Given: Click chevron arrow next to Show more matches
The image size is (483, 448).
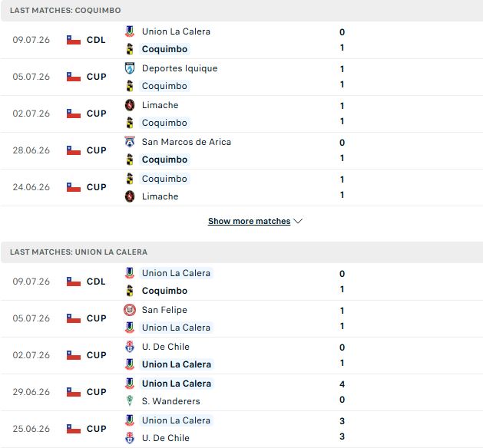Looking at the screenshot, I should [x=298, y=221].
